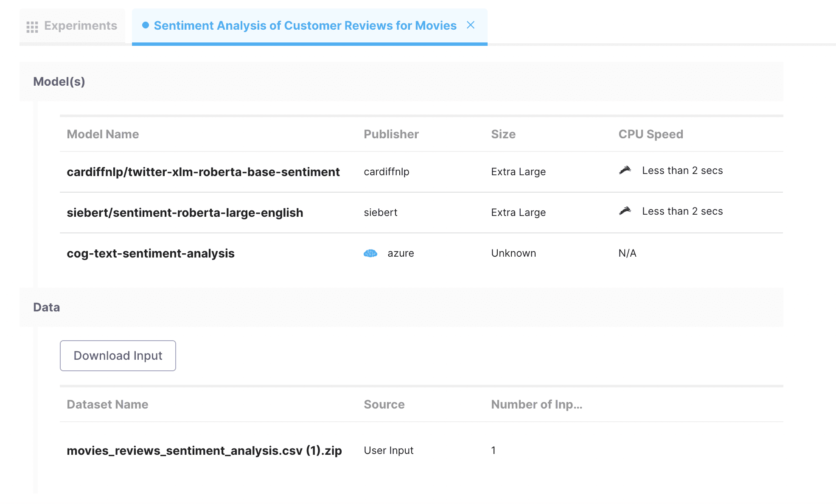Open the cardiffnlp/twitter-xlm-roberta-base-sentiment model

point(203,172)
